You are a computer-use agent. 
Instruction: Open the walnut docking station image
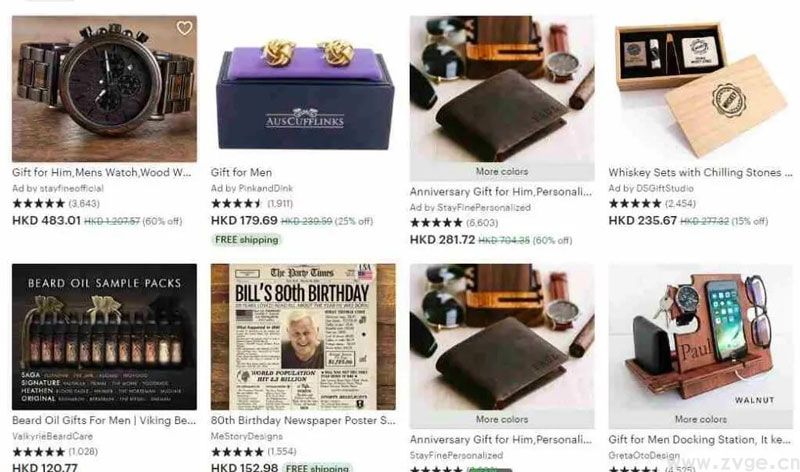tap(701, 337)
